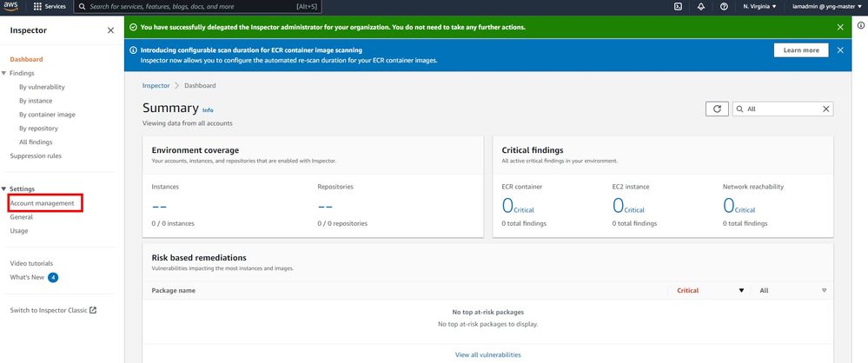Close the Inspector side navigation panel
Viewport: 868px width, 363px height.
(x=110, y=30)
